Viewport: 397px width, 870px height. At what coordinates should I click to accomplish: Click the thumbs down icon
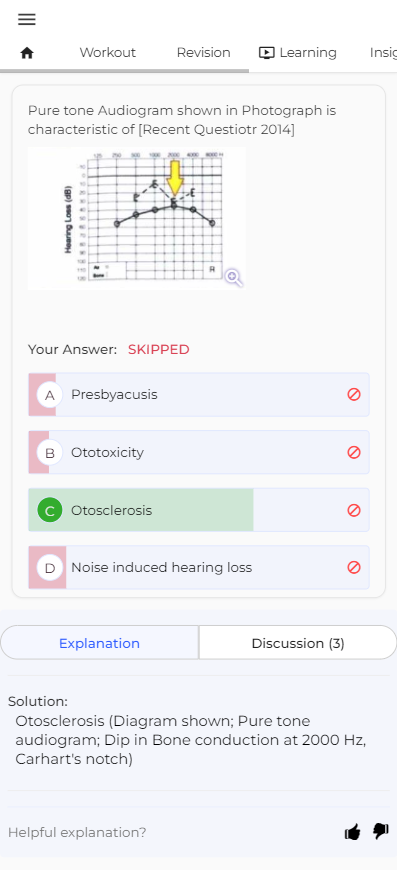[381, 831]
